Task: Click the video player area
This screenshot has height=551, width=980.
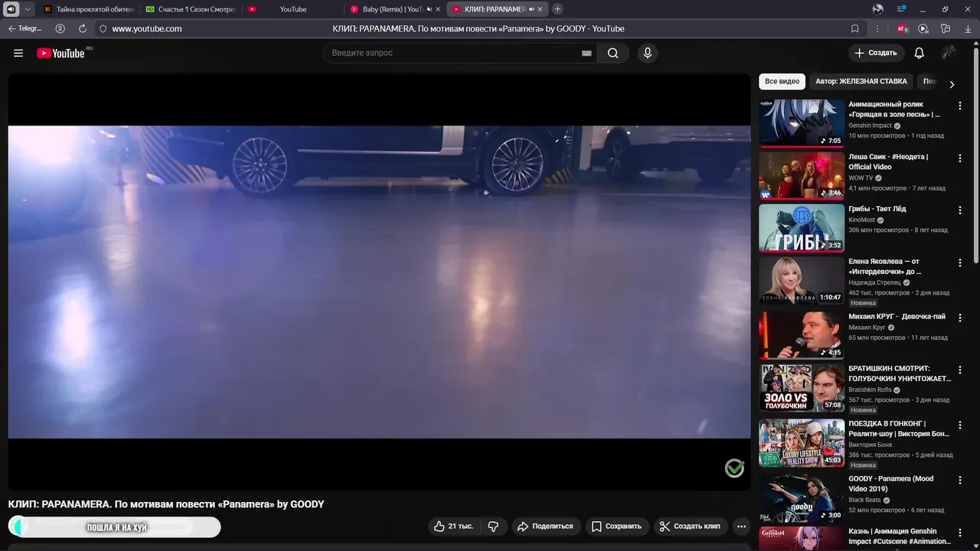Action: 379,282
